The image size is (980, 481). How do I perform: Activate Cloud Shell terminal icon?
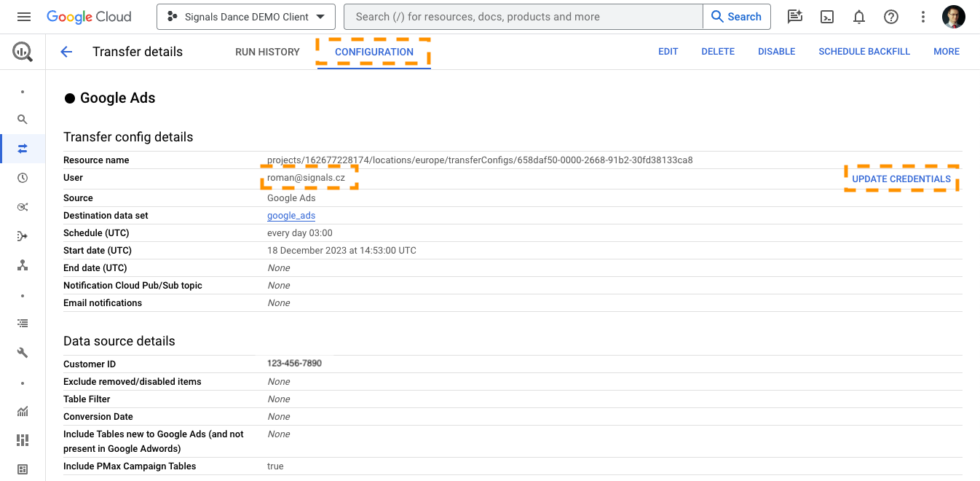(x=827, y=17)
